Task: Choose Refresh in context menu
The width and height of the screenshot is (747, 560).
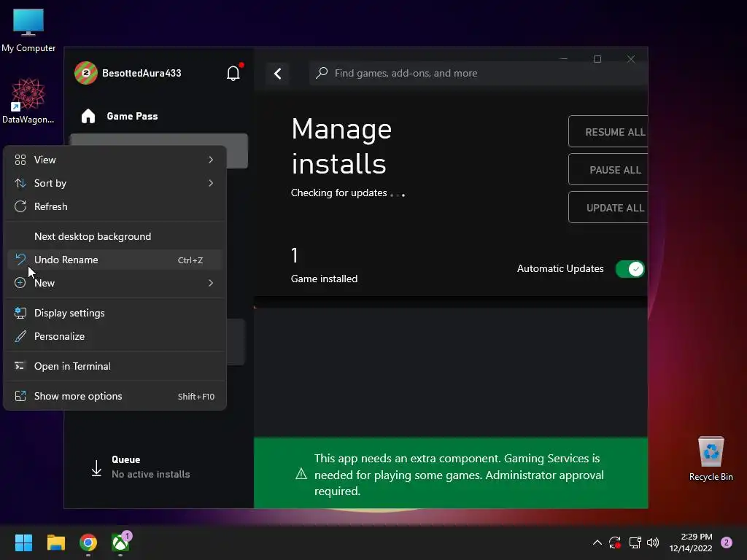Action: tap(115, 206)
